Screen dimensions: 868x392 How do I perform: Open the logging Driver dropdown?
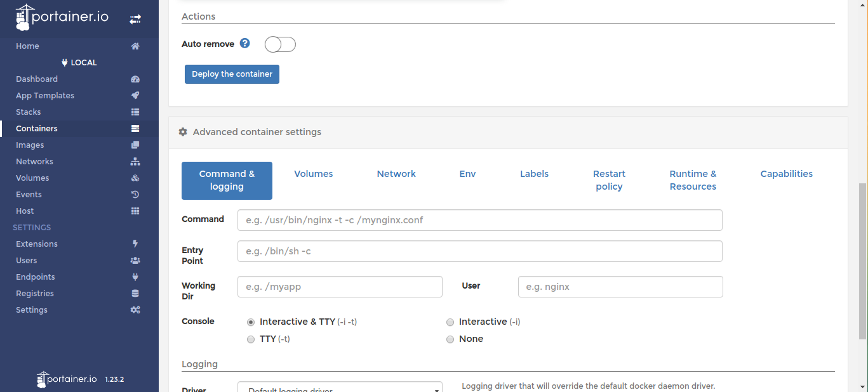[340, 388]
